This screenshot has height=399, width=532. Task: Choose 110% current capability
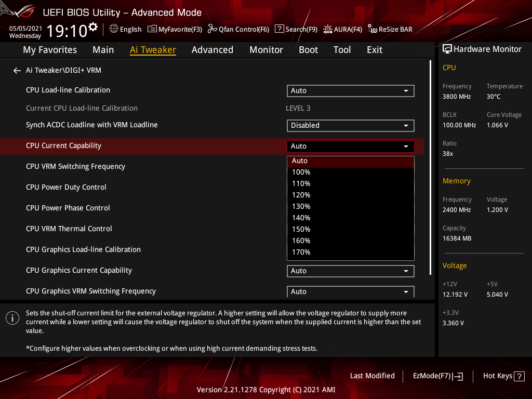[351, 183]
